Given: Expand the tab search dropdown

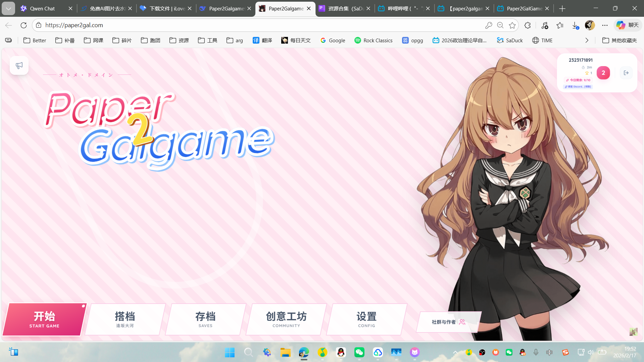Looking at the screenshot, I should tap(8, 8).
